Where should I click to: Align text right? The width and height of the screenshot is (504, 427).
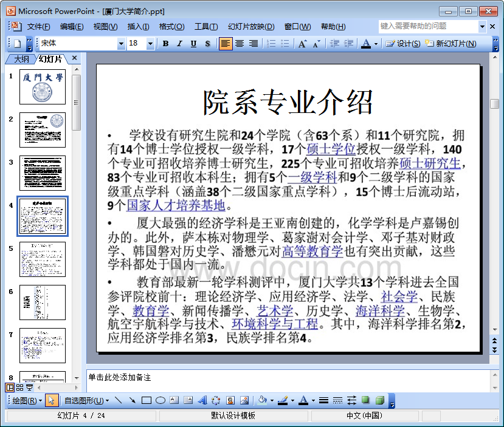click(254, 44)
